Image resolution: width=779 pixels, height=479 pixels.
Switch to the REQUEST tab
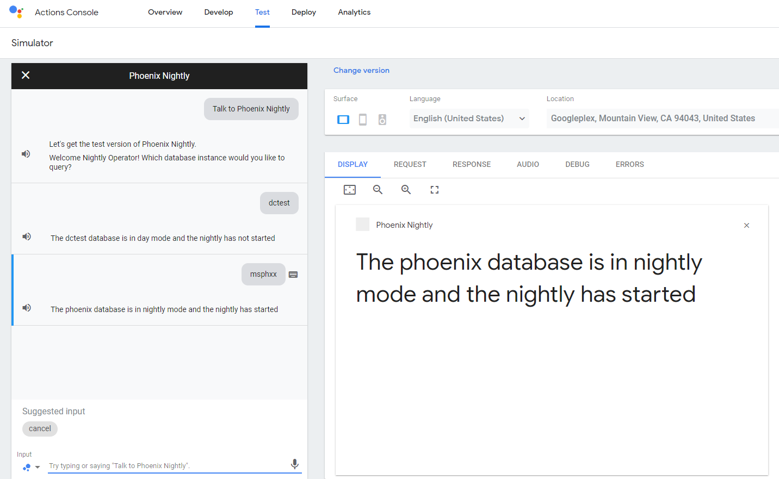(410, 164)
